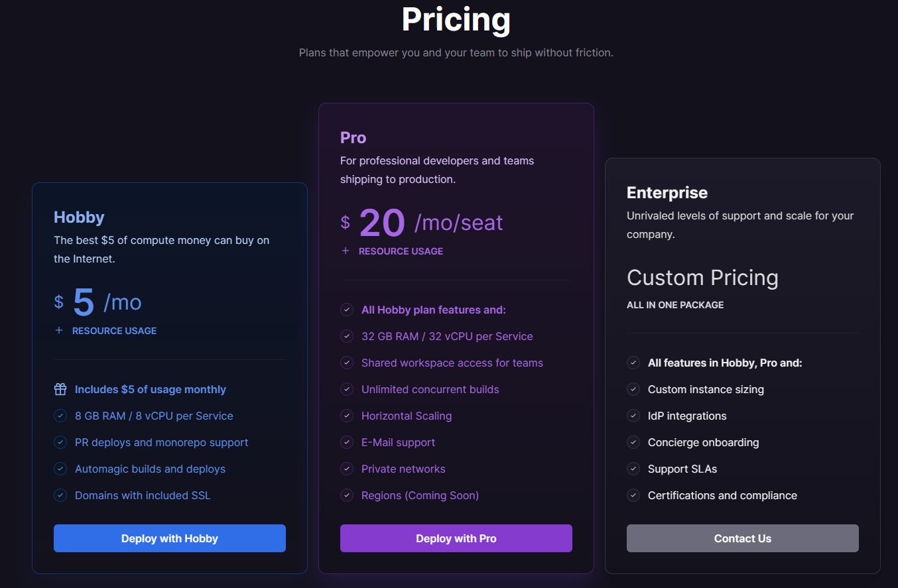This screenshot has height=588, width=898.
Task: Select Hobby plan RESOURCE USAGE text
Action: [x=115, y=331]
